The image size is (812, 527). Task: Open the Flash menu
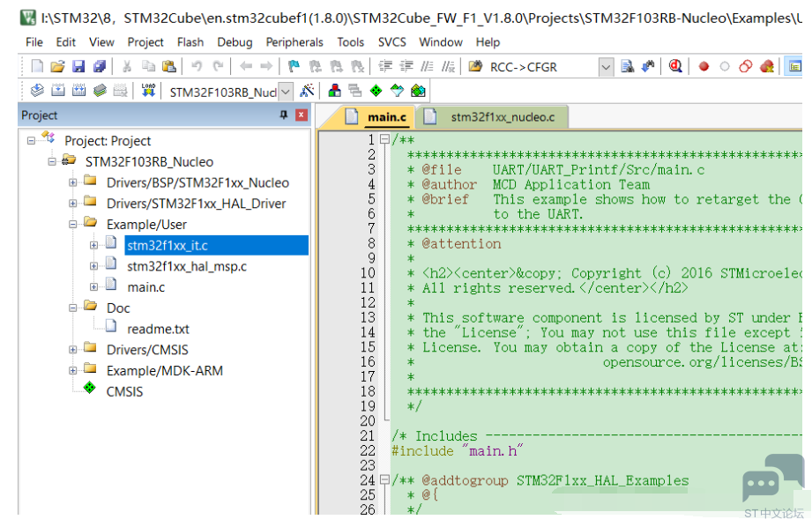(x=190, y=42)
